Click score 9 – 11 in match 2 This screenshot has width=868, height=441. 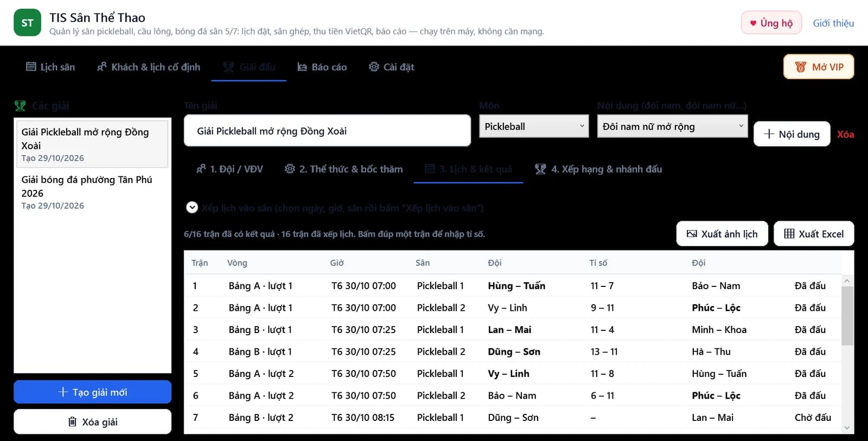click(602, 308)
